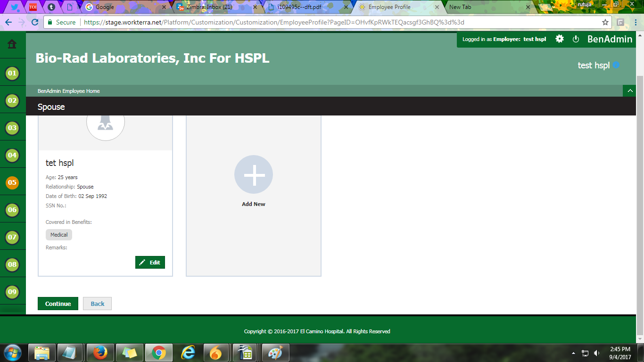Open the settings gear in header

pyautogui.click(x=560, y=39)
